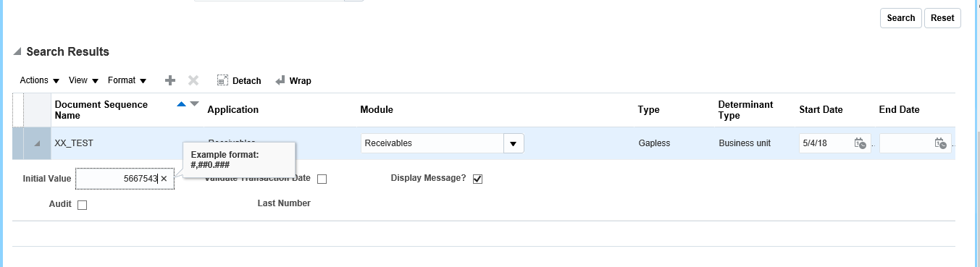The image size is (980, 267).
Task: Clear the Initial Value field contents
Action: tap(164, 179)
